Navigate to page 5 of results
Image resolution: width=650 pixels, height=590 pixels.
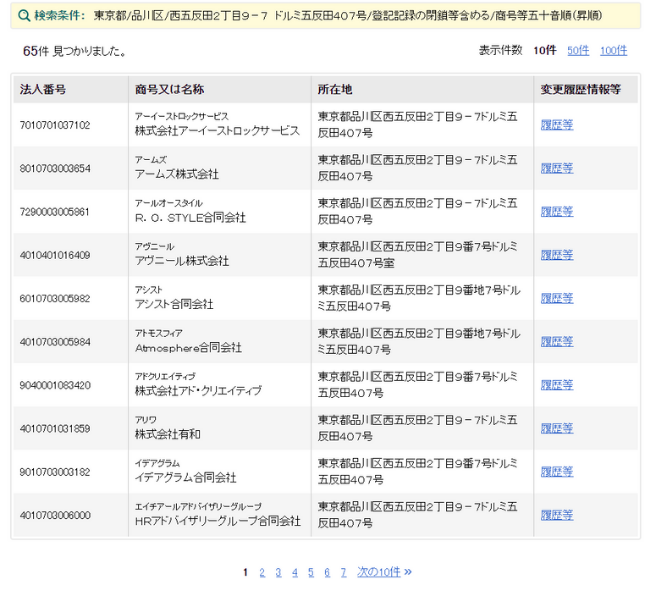point(311,572)
